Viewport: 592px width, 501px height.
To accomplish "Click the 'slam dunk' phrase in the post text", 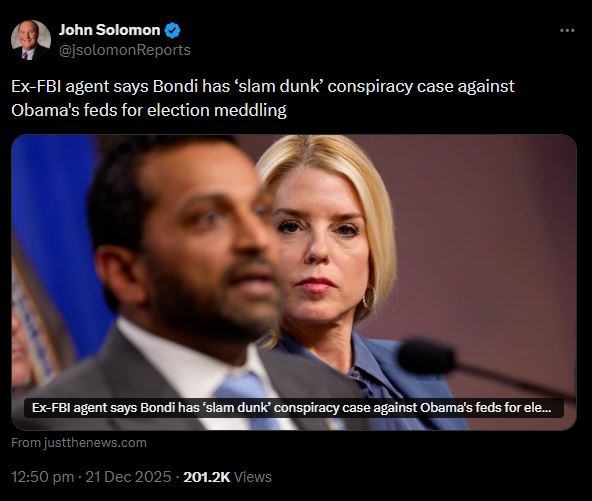I will click(279, 86).
